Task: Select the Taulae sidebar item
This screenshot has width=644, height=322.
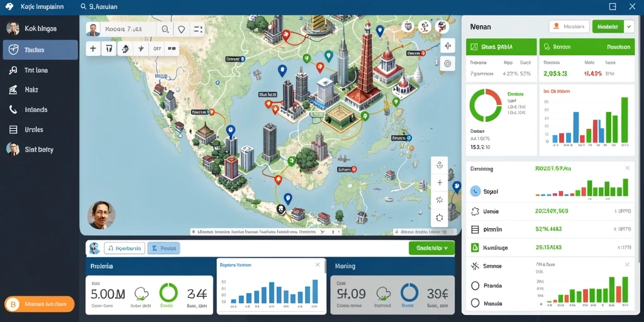Action: tap(40, 50)
